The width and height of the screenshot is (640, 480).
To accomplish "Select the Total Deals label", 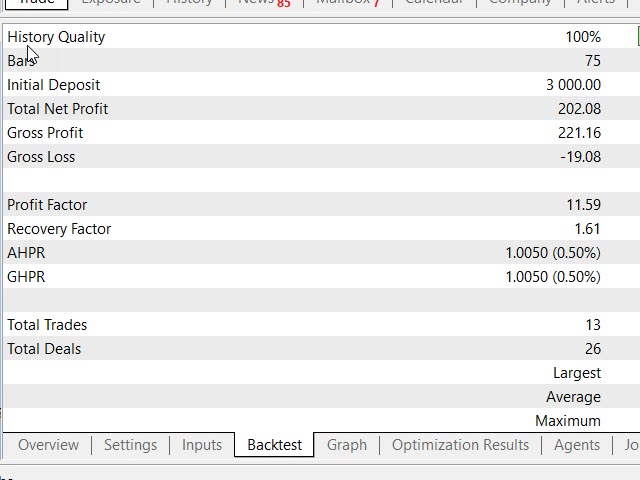I will pos(44,349).
